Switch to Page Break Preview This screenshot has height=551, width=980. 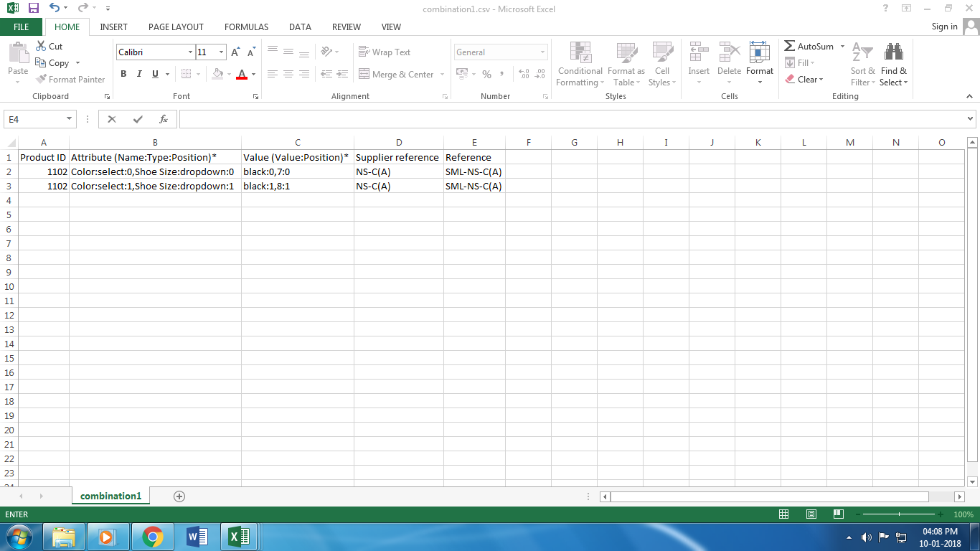tap(838, 514)
